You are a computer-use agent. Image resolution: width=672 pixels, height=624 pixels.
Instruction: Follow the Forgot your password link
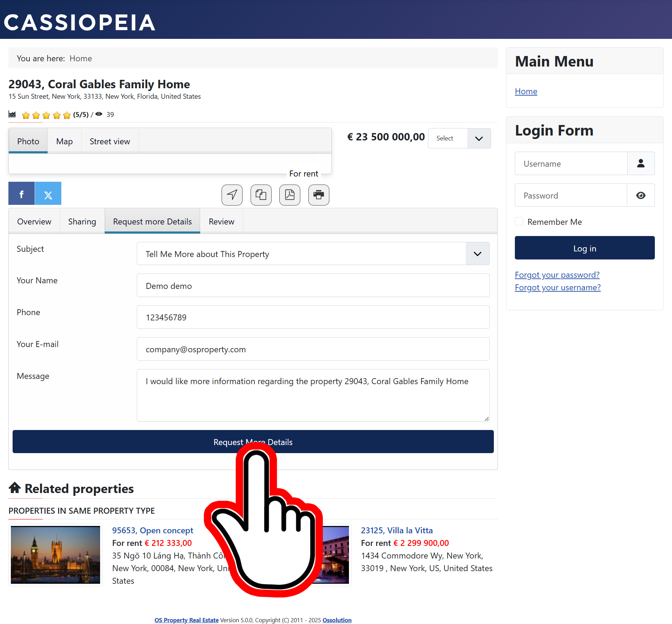pyautogui.click(x=557, y=275)
